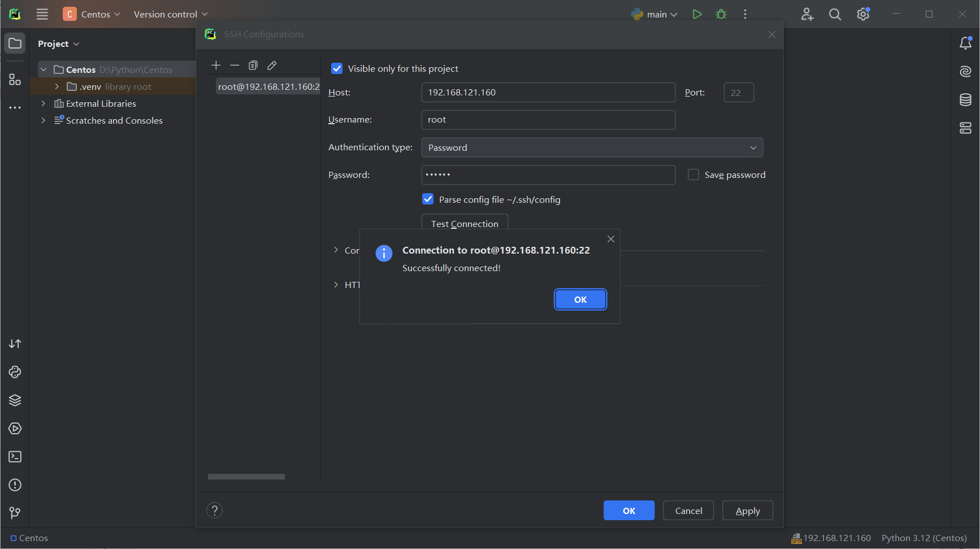The image size is (980, 549).
Task: Open the Version control dropdown
Action: pyautogui.click(x=171, y=14)
